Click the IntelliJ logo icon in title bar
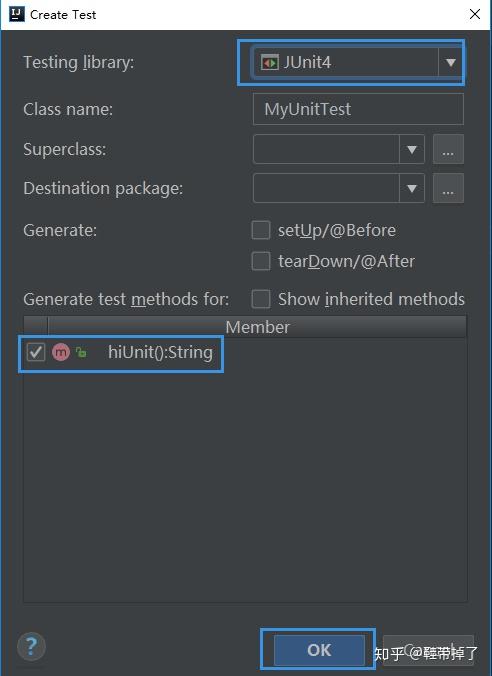This screenshot has height=676, width=492. pos(17,14)
